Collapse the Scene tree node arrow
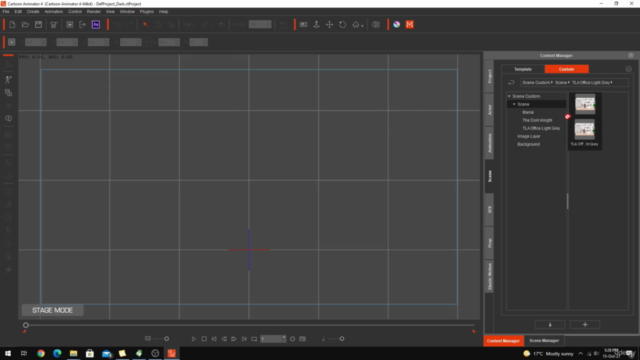 pos(514,104)
